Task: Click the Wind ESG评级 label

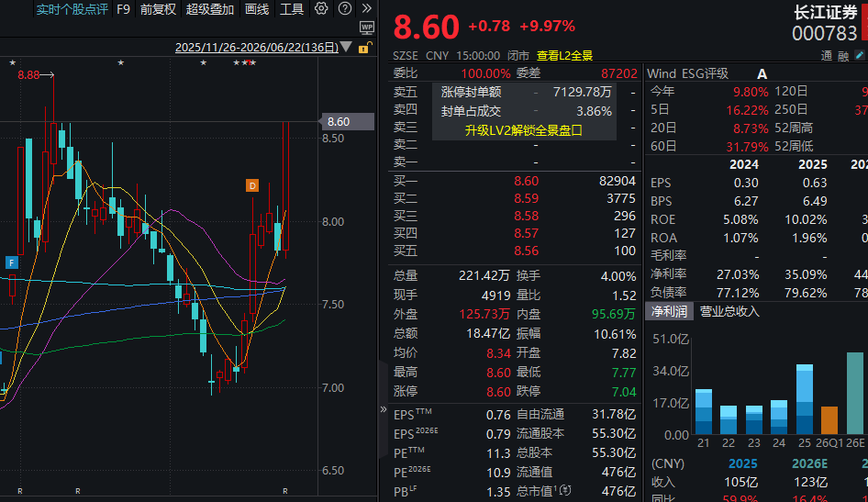Action: click(687, 73)
